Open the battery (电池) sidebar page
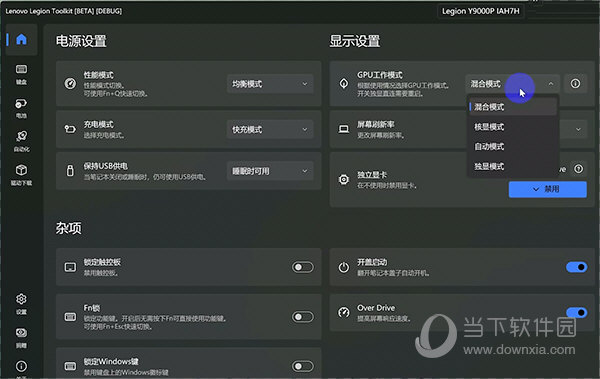The image size is (600, 379). point(21,108)
